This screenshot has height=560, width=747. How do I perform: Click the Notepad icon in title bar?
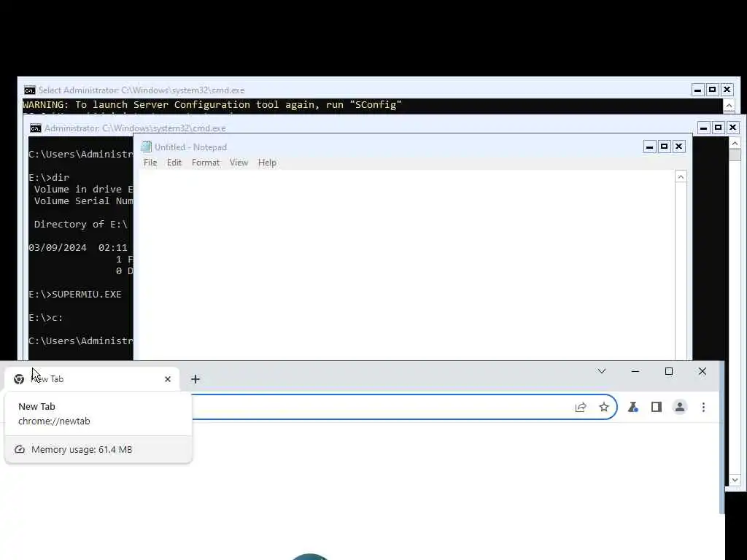pyautogui.click(x=147, y=147)
